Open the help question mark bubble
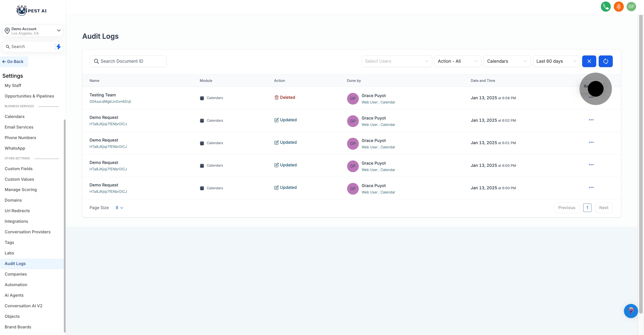 click(631, 311)
